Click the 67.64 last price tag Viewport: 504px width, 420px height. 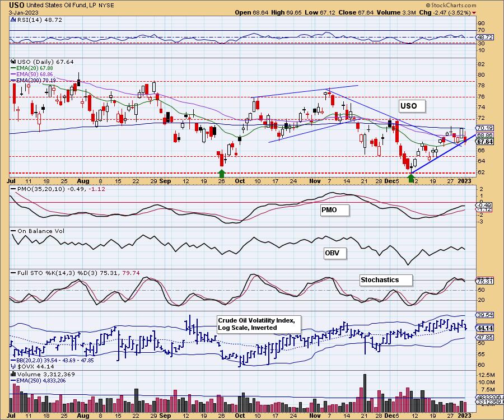tap(485, 142)
